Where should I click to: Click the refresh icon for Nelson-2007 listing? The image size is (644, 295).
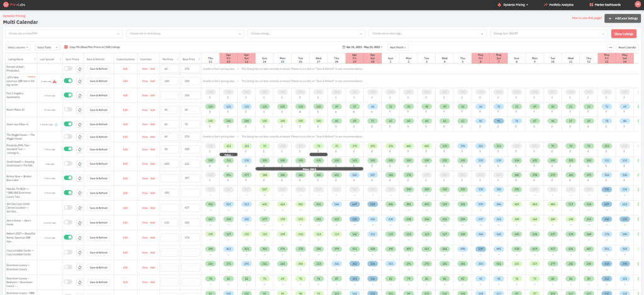(80, 237)
